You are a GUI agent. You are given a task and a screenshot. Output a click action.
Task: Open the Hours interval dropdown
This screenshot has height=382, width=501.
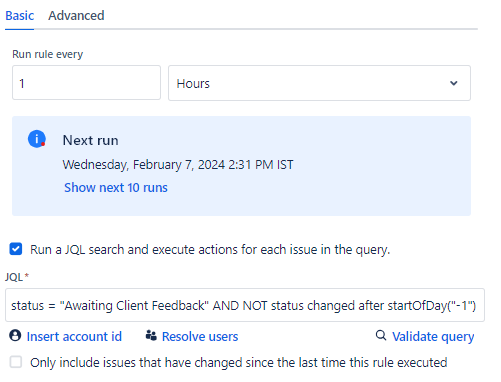[319, 83]
